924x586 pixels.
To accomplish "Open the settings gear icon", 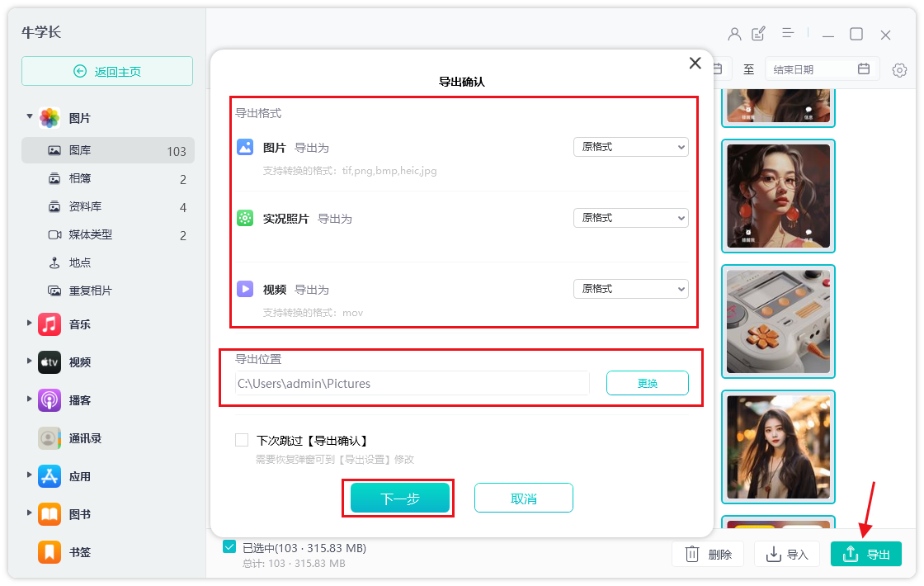I will coord(898,70).
